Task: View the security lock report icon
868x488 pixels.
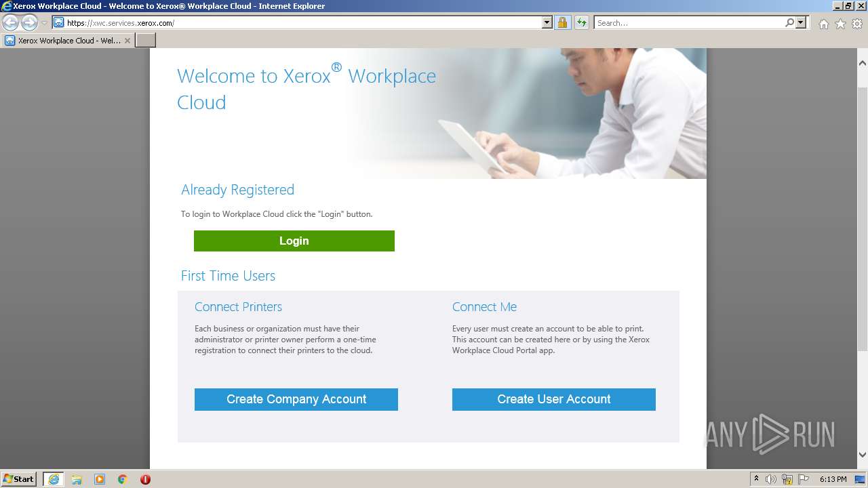Action: click(562, 23)
